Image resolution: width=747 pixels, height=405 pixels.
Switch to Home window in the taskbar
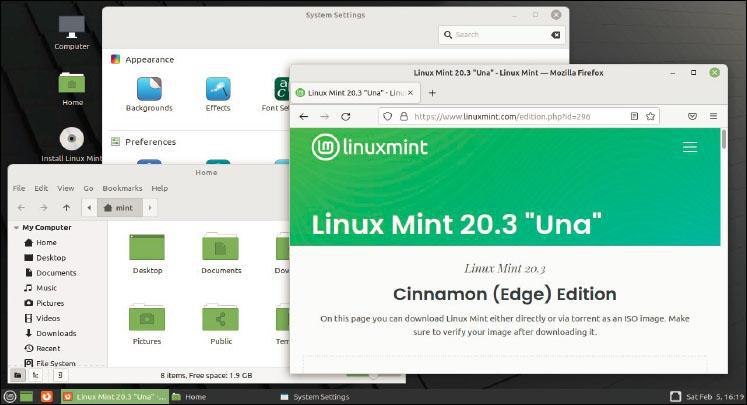[189, 396]
